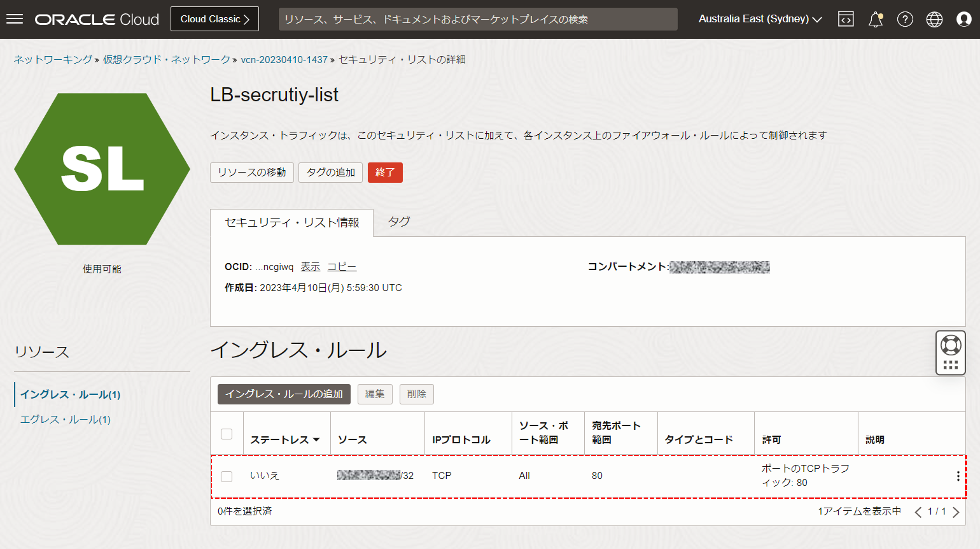Launch Cloud Shell from the code icon

tap(846, 19)
